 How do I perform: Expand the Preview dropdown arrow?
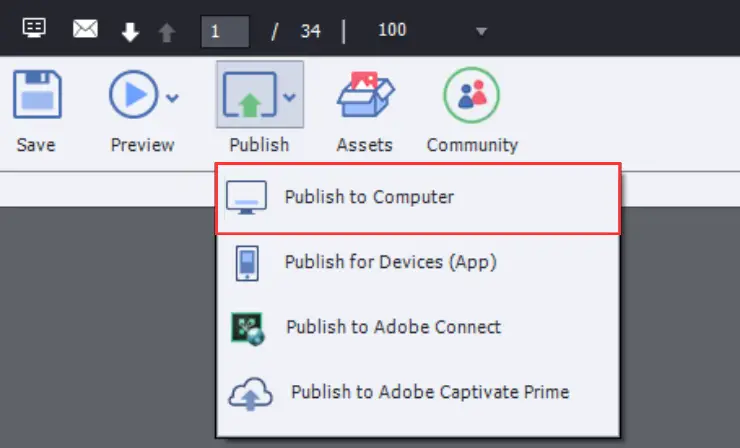(x=172, y=98)
